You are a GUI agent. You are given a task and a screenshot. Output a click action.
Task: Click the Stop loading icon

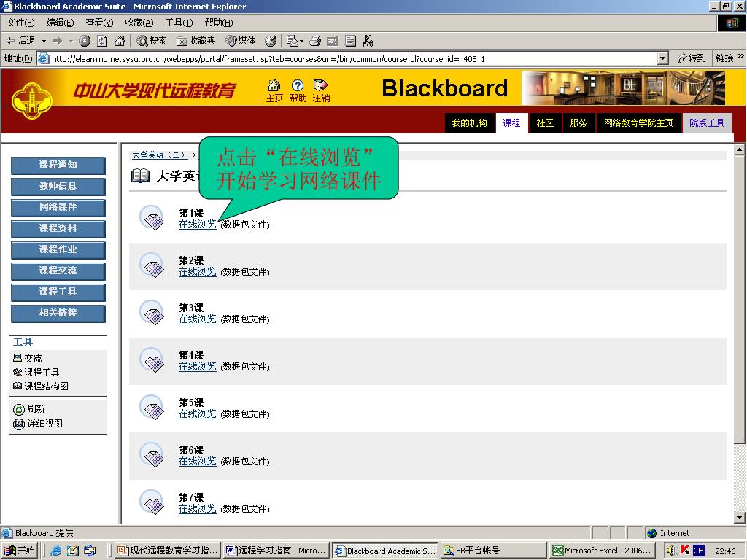click(x=85, y=41)
